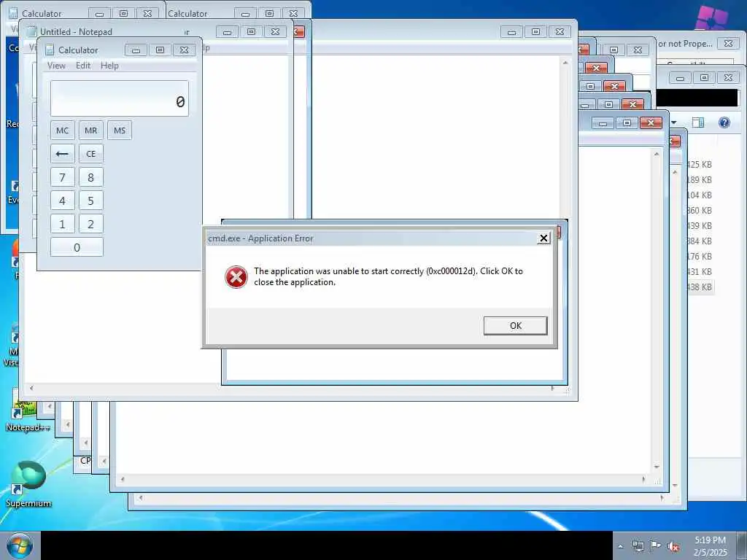
Task: Click the network icon in the system tray
Action: (638, 546)
